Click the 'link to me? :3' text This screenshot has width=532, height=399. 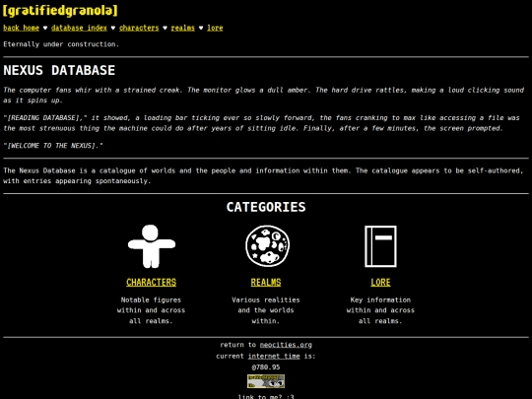click(266, 396)
